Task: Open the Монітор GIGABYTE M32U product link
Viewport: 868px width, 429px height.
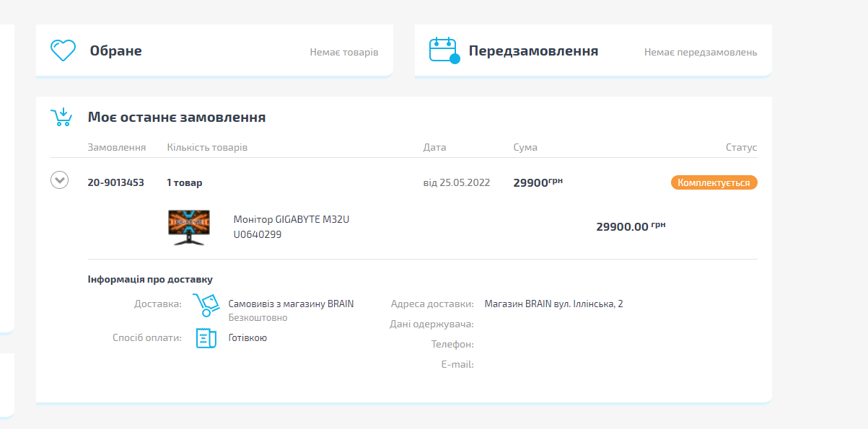Action: (x=291, y=219)
